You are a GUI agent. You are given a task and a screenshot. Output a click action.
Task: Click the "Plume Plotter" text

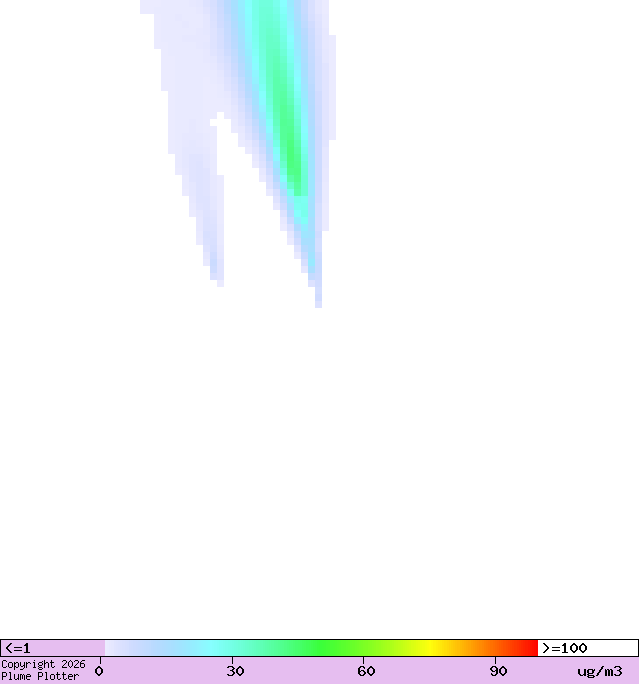40,677
